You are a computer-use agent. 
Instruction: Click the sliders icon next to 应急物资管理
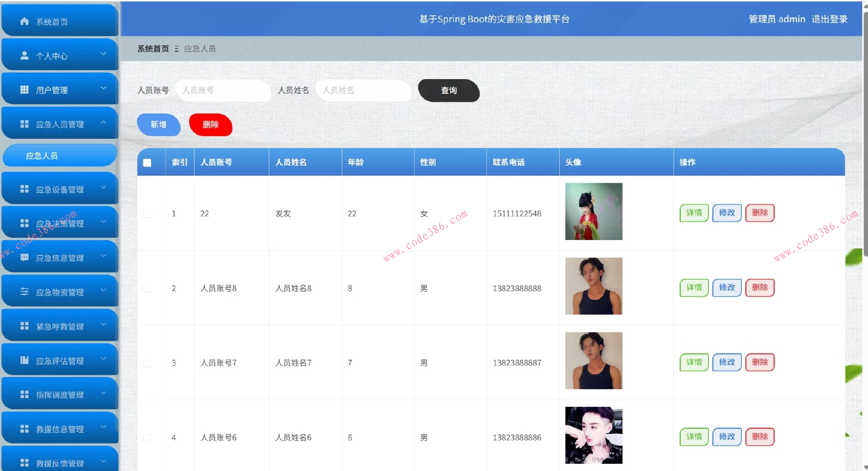(x=24, y=292)
